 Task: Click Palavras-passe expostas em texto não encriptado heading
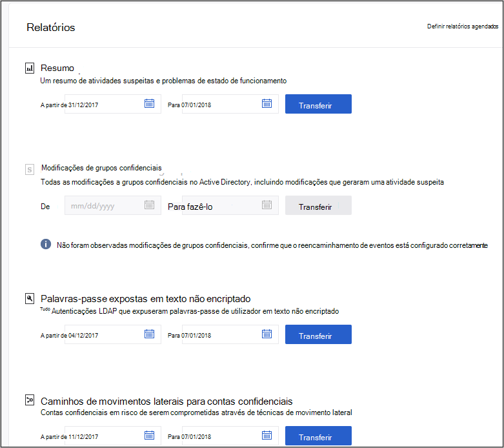(146, 299)
